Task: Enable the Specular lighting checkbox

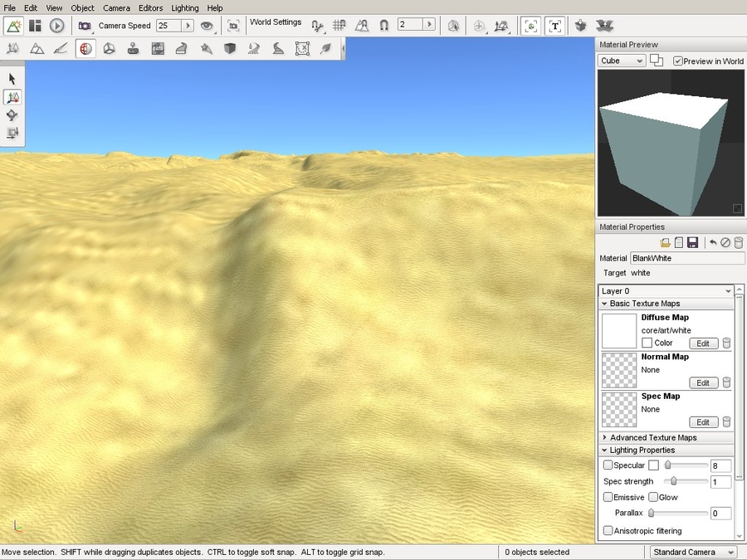Action: (x=608, y=465)
